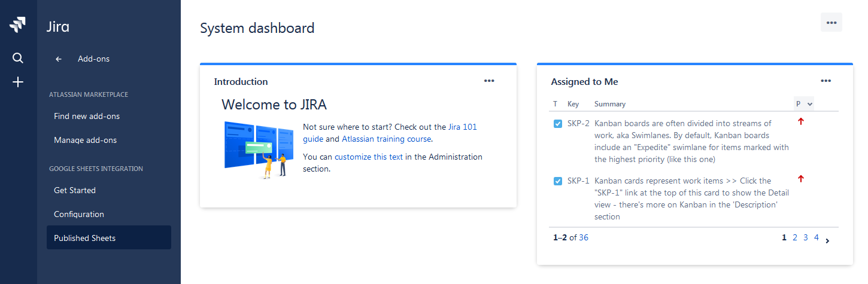The height and width of the screenshot is (284, 868).
Task: Go to next page with chevron arrow
Action: (827, 241)
